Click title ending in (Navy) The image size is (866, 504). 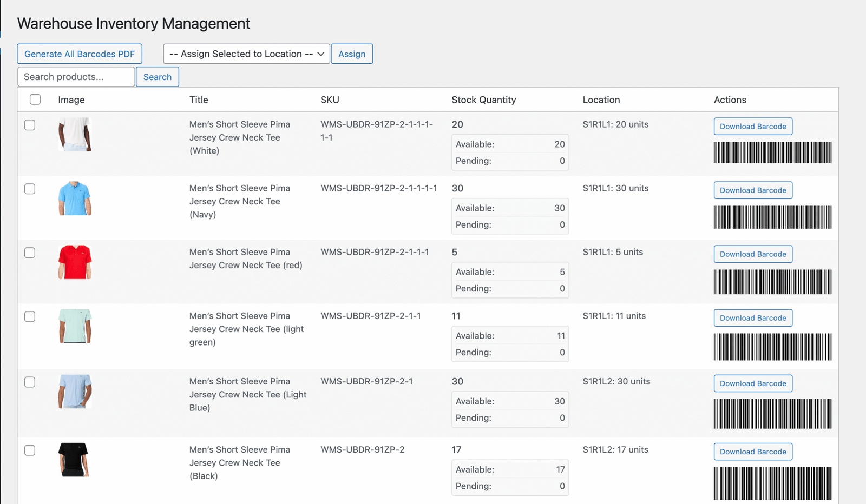(x=240, y=201)
